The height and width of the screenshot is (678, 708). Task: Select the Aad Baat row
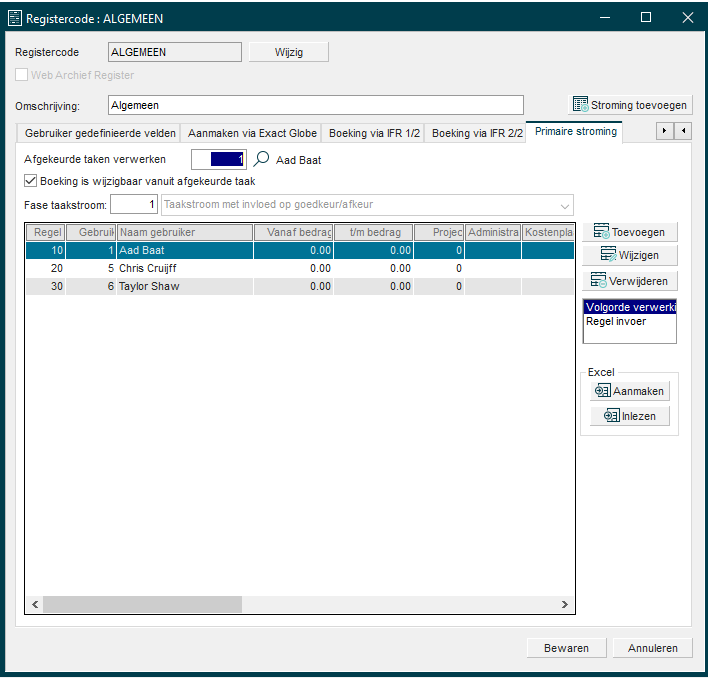tap(300, 250)
